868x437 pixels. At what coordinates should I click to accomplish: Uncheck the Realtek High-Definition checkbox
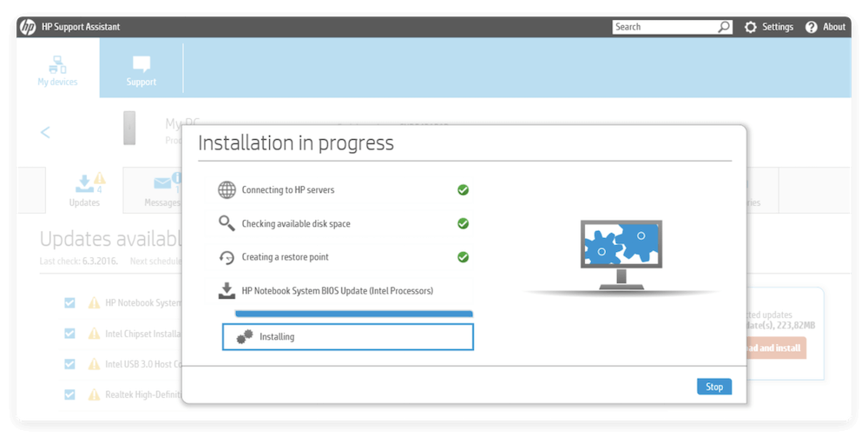69,394
